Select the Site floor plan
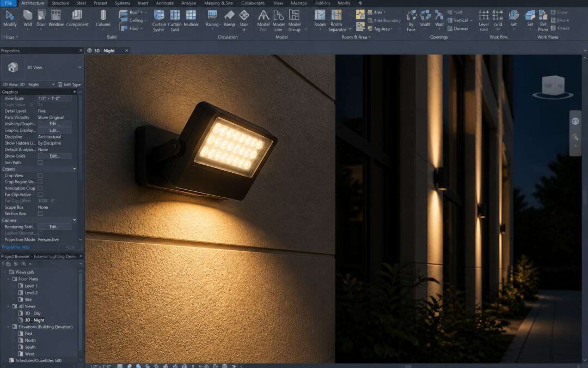588x368 pixels. [28, 300]
